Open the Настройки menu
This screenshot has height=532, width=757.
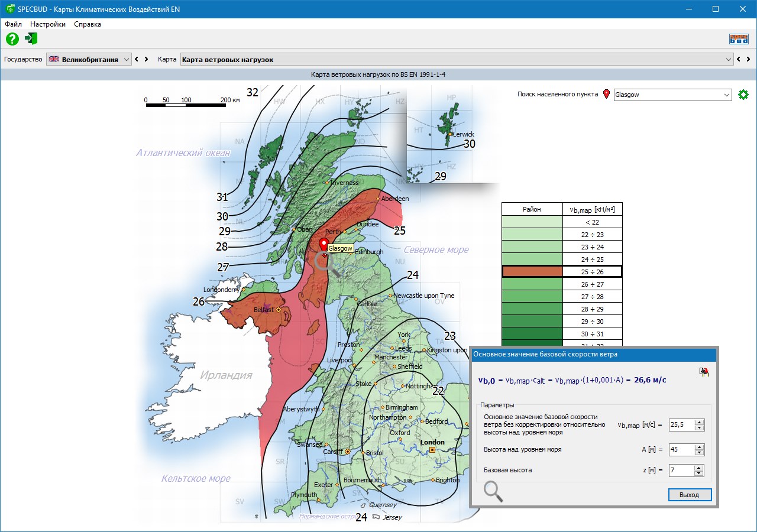tap(48, 24)
